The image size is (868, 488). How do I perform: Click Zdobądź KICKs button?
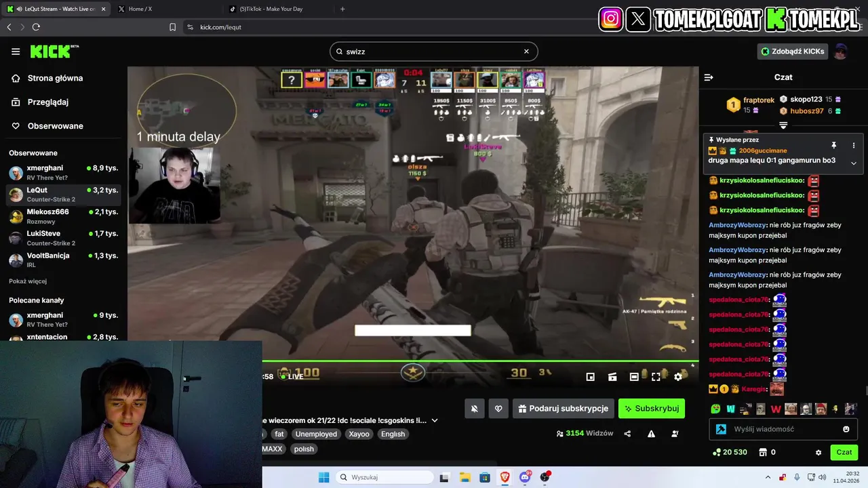click(793, 52)
